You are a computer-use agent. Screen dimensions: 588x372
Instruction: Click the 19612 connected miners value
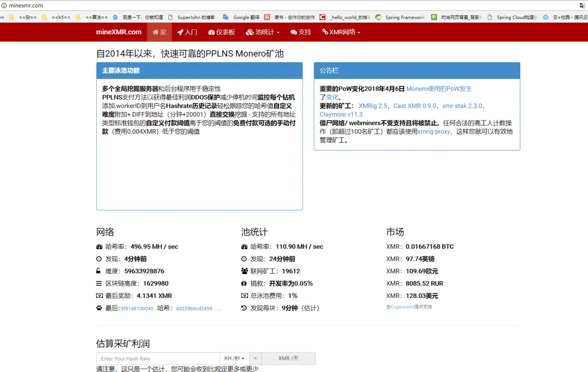pos(291,271)
